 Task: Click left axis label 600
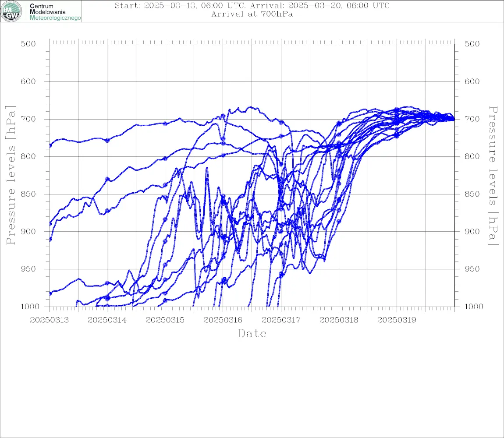click(x=28, y=81)
